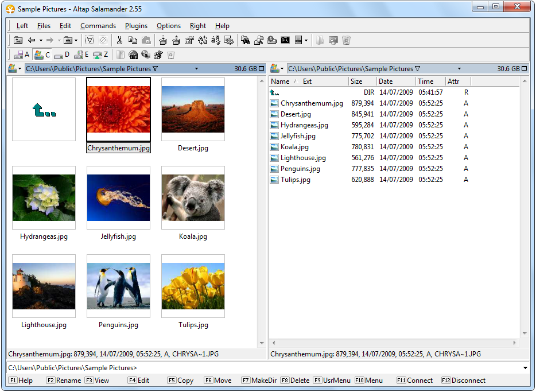Select the Koala.jpg thumbnail
The image size is (536, 392).
tap(193, 197)
